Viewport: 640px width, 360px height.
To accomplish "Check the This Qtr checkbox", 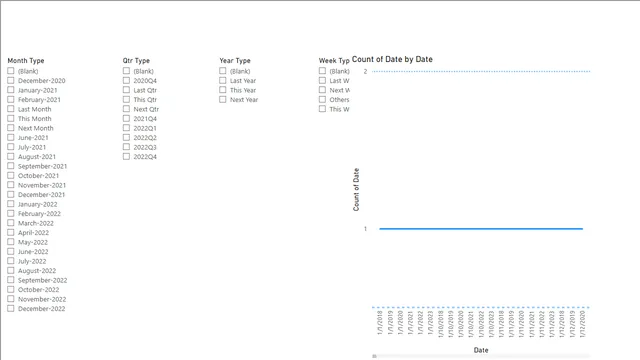I will click(x=126, y=100).
